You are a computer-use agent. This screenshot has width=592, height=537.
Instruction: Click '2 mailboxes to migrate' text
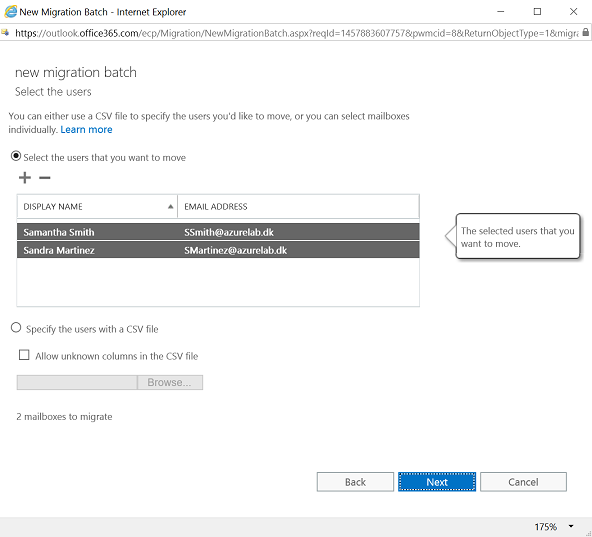(x=64, y=417)
